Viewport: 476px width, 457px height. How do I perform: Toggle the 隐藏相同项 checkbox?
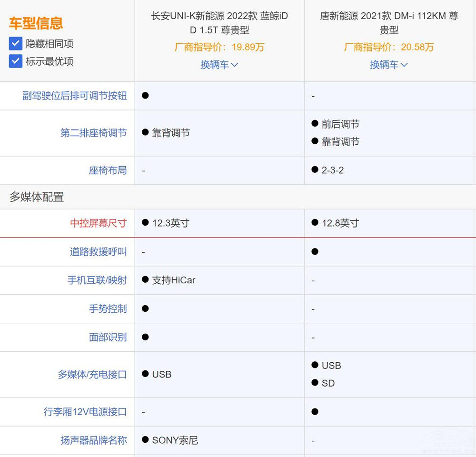tap(16, 44)
